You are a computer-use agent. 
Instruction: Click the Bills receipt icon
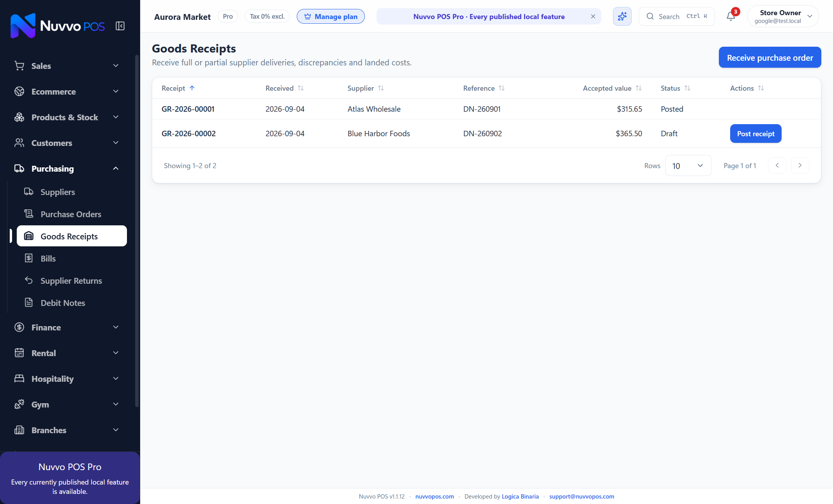29,258
